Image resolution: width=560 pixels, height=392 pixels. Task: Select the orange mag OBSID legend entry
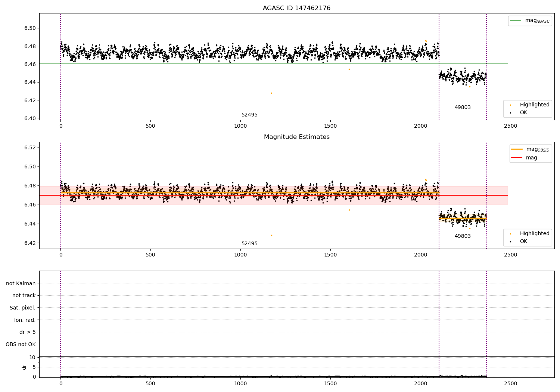[x=530, y=149]
